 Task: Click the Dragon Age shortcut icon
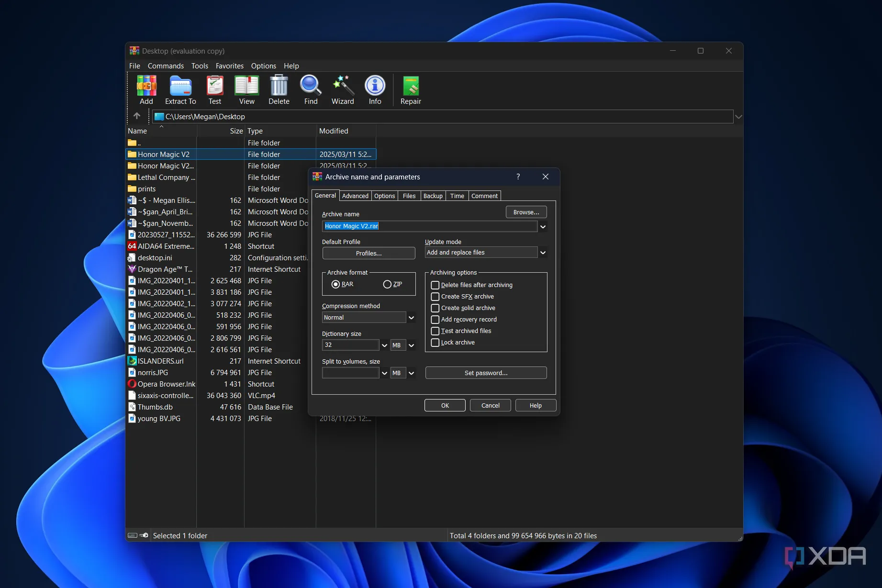click(x=132, y=269)
